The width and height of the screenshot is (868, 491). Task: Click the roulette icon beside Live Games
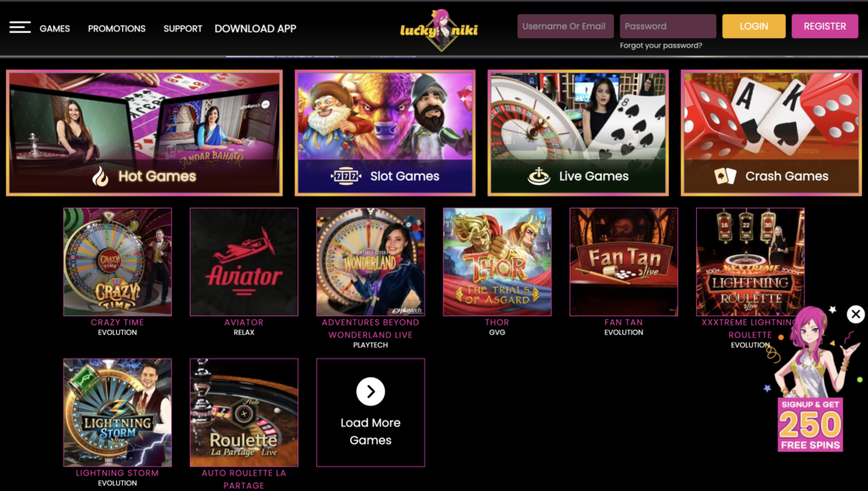[538, 176]
